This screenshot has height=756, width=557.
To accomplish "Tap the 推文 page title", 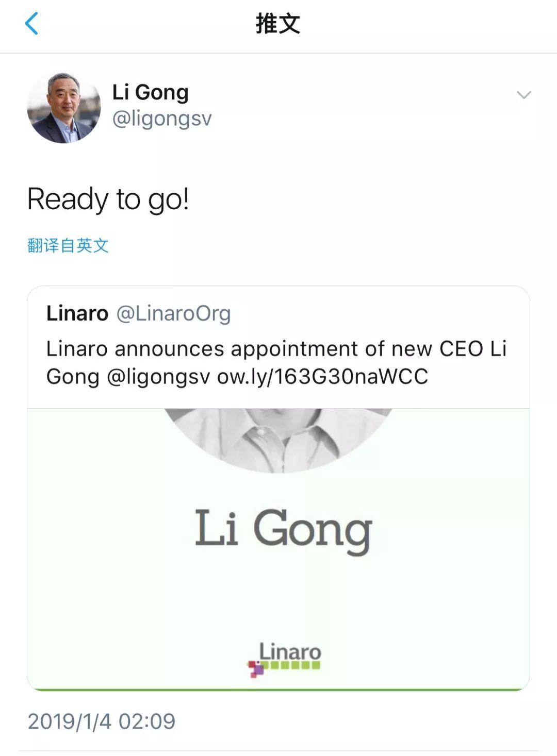I will click(x=278, y=24).
